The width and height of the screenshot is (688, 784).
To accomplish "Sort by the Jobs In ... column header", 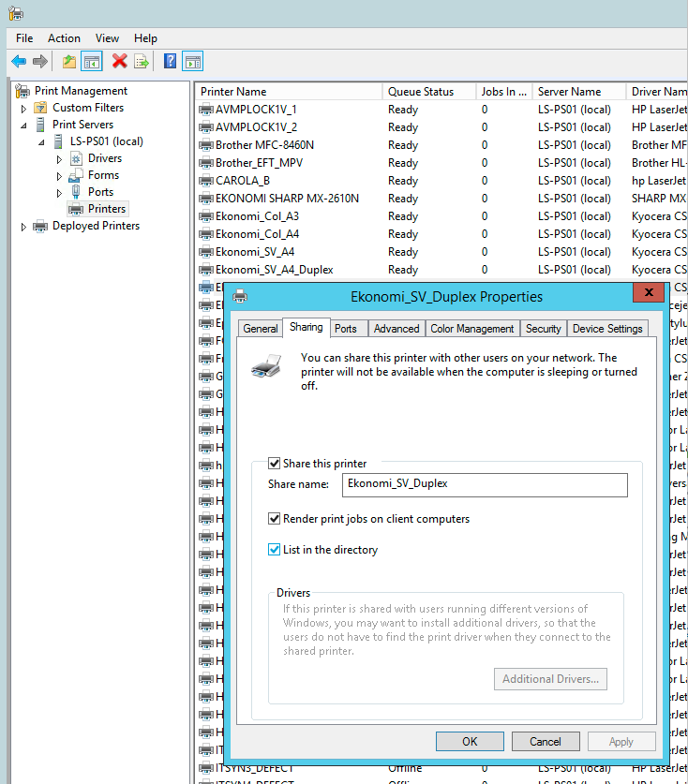I will [504, 92].
